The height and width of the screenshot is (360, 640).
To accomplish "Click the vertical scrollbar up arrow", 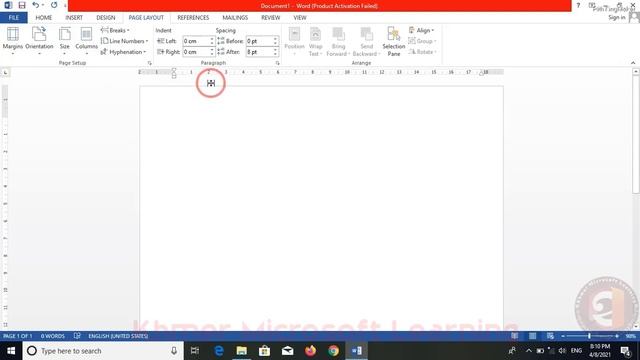I will pyautogui.click(x=636, y=72).
